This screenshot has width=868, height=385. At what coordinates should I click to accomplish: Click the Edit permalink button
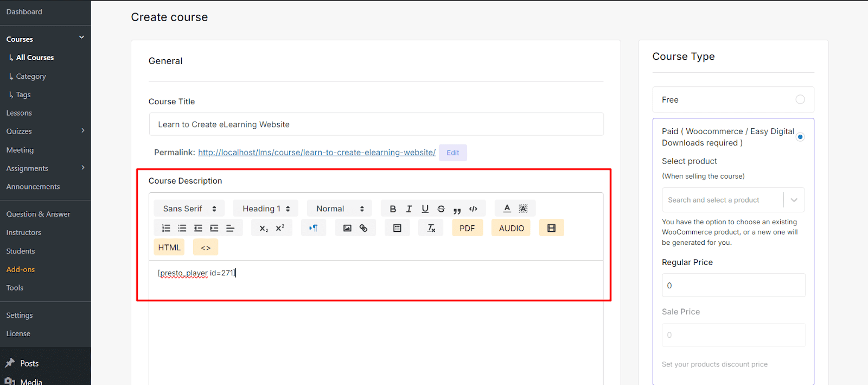click(452, 153)
